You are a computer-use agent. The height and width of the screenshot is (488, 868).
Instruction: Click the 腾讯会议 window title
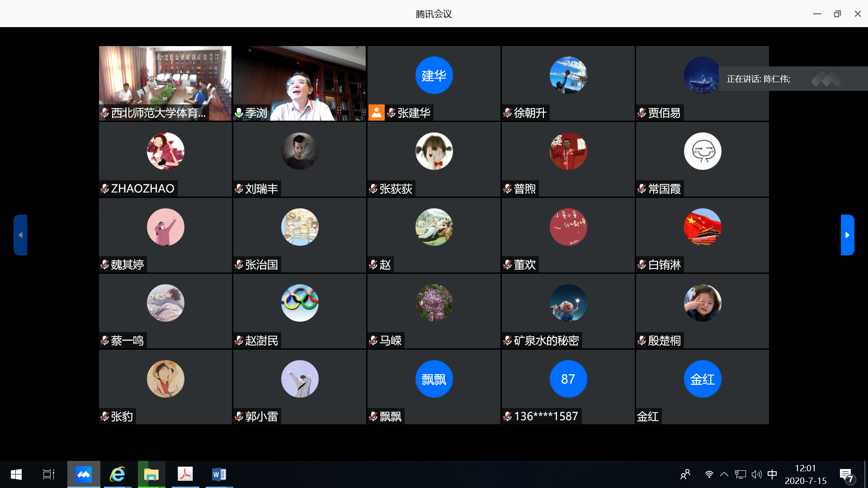point(434,14)
